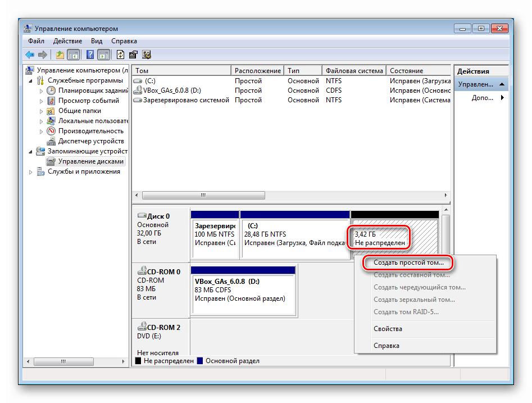Click the tree pane horizontal scrollbar thumb
Screen dimensions: 532x403
click(63, 361)
